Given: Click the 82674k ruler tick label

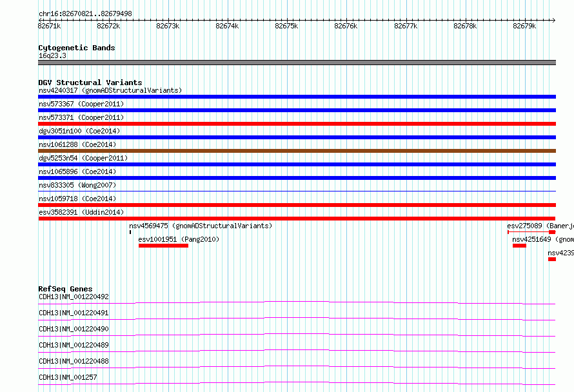Looking at the screenshot, I should (227, 26).
